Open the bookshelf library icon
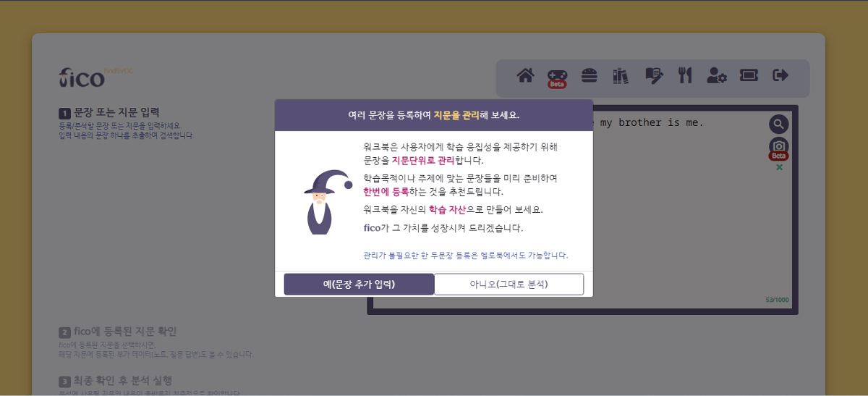The width and height of the screenshot is (868, 396). (621, 75)
